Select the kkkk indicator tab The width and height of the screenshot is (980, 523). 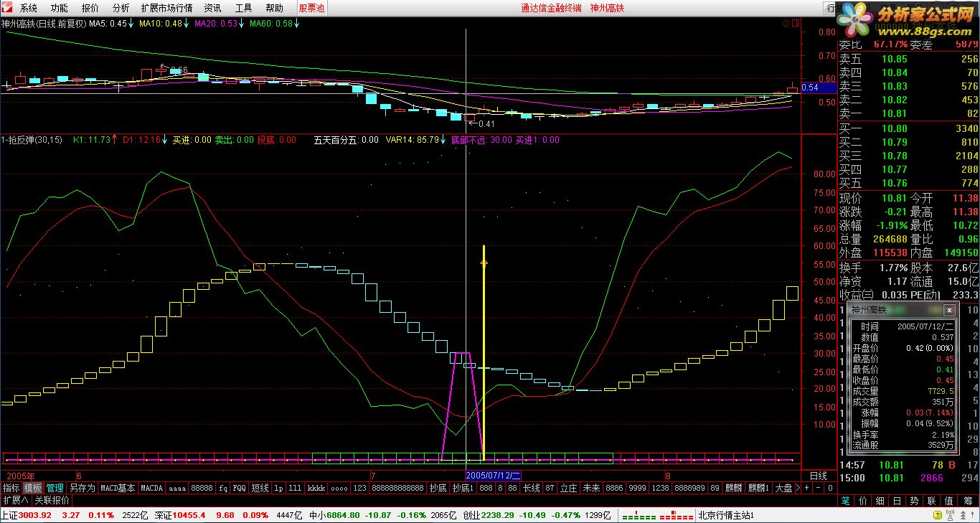[x=316, y=488]
